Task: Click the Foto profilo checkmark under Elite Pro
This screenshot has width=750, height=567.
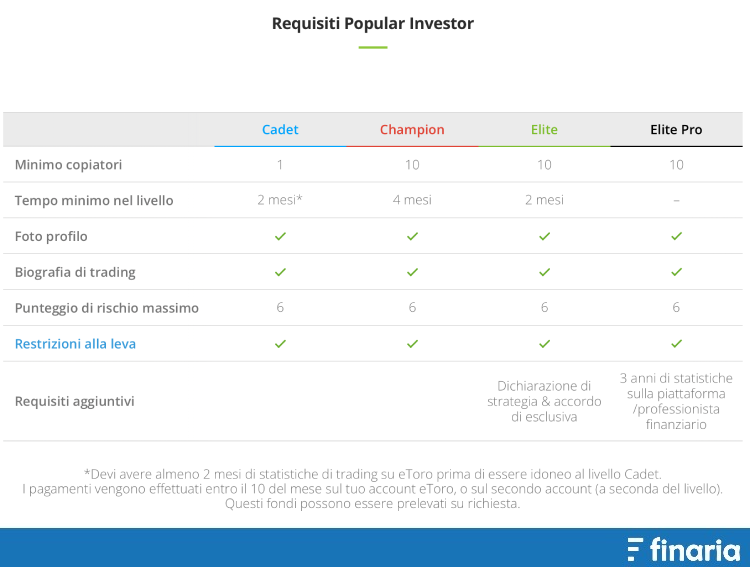Action: pos(676,236)
